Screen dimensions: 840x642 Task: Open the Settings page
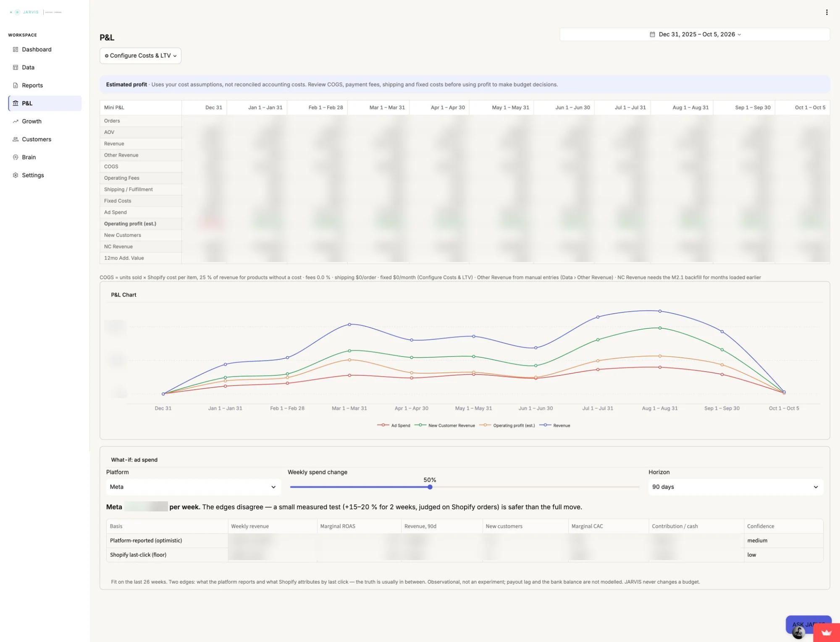coord(45,176)
